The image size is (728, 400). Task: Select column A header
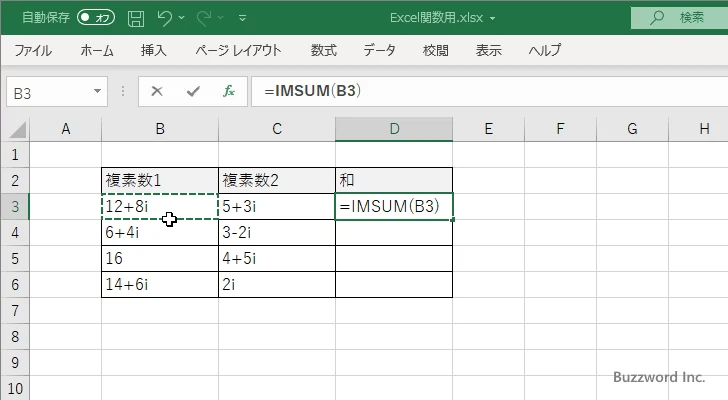[x=65, y=129]
